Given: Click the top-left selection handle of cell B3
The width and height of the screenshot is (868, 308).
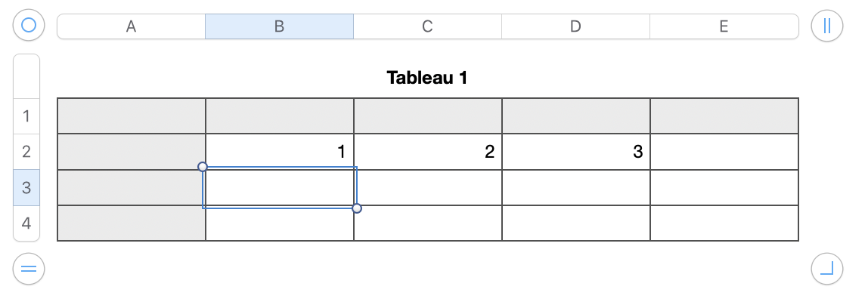Looking at the screenshot, I should click(x=203, y=166).
